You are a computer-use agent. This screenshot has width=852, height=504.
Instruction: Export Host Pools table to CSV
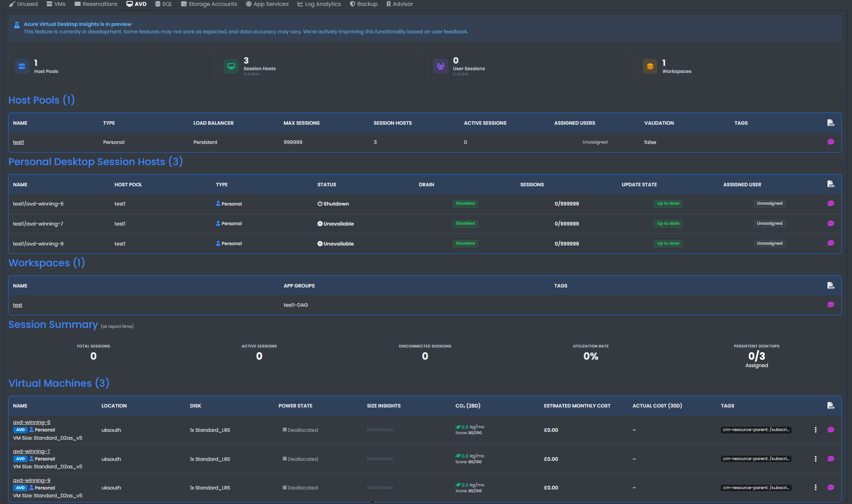(830, 123)
